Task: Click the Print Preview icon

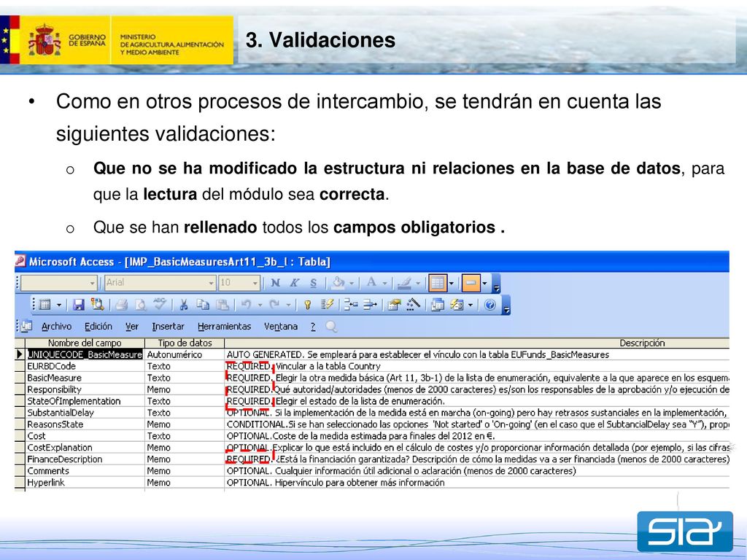Action: [140, 305]
